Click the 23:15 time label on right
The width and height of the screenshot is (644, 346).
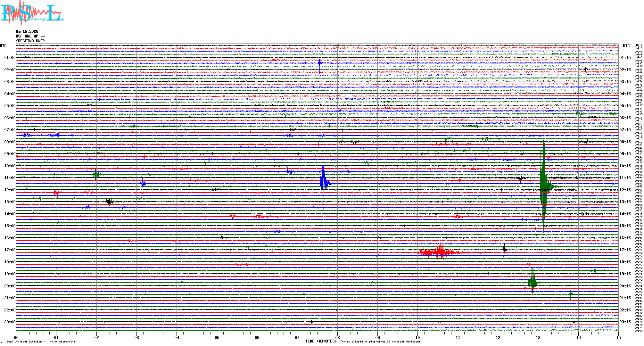click(625, 322)
